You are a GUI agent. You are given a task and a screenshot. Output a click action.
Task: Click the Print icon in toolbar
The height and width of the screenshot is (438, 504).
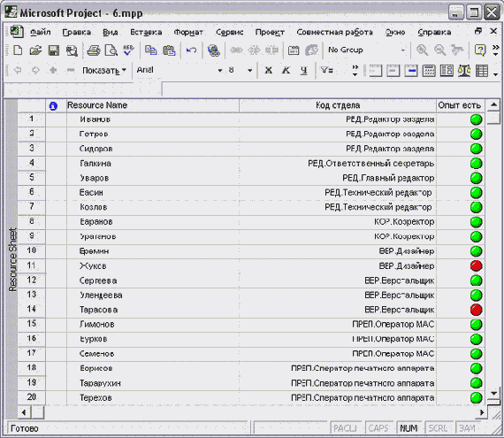point(94,50)
